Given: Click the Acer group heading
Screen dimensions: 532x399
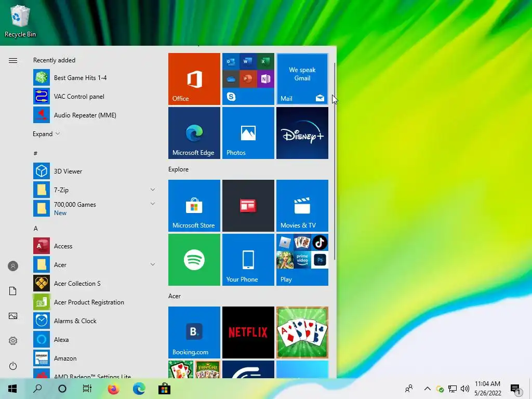Looking at the screenshot, I should 175,296.
